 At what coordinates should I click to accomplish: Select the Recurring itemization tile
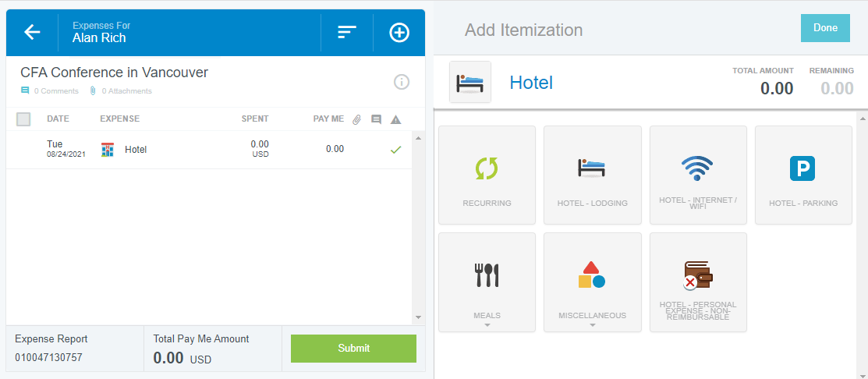[x=487, y=175]
